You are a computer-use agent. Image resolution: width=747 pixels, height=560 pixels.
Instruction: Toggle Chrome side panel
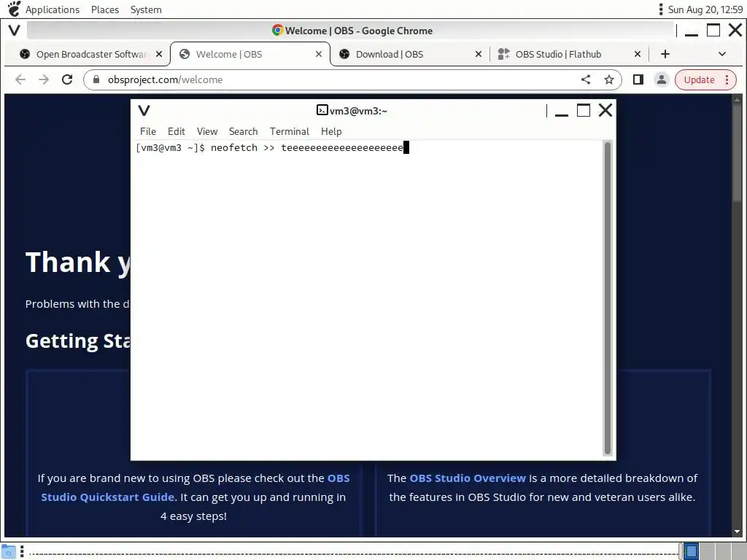[x=638, y=79]
